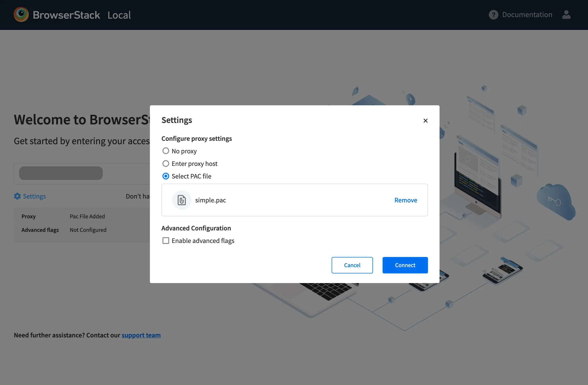This screenshot has height=385, width=588.
Task: Enable advanced flags checkbox
Action: click(x=166, y=241)
